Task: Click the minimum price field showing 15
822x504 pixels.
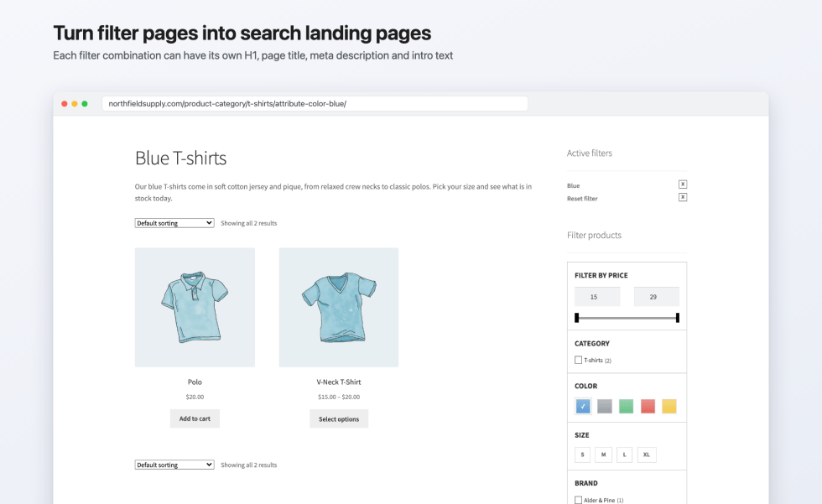Action: 597,297
